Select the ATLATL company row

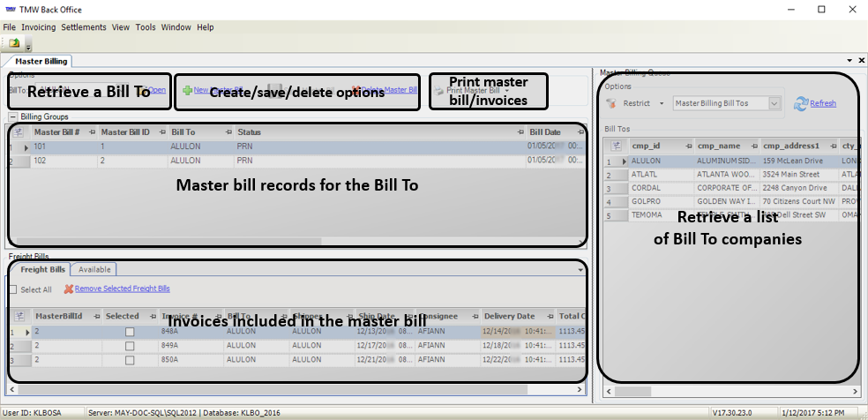click(733, 175)
